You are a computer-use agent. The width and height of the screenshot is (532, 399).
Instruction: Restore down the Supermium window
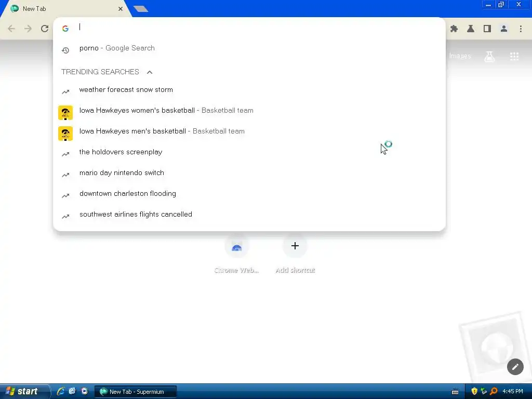pyautogui.click(x=501, y=5)
